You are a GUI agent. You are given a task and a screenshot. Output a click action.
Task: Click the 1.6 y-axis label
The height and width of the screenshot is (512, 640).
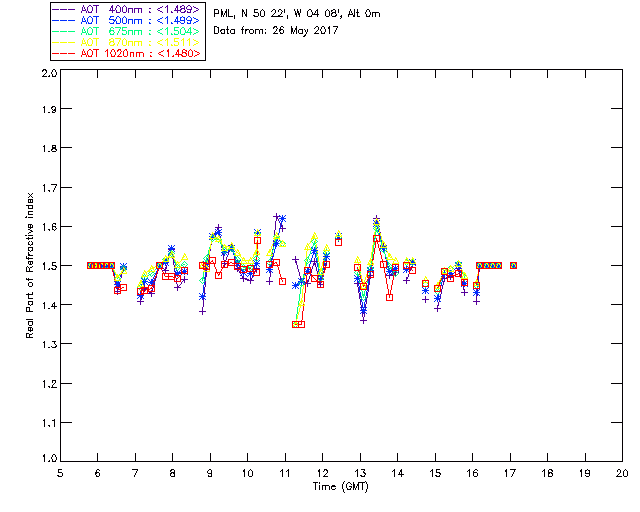(50, 227)
